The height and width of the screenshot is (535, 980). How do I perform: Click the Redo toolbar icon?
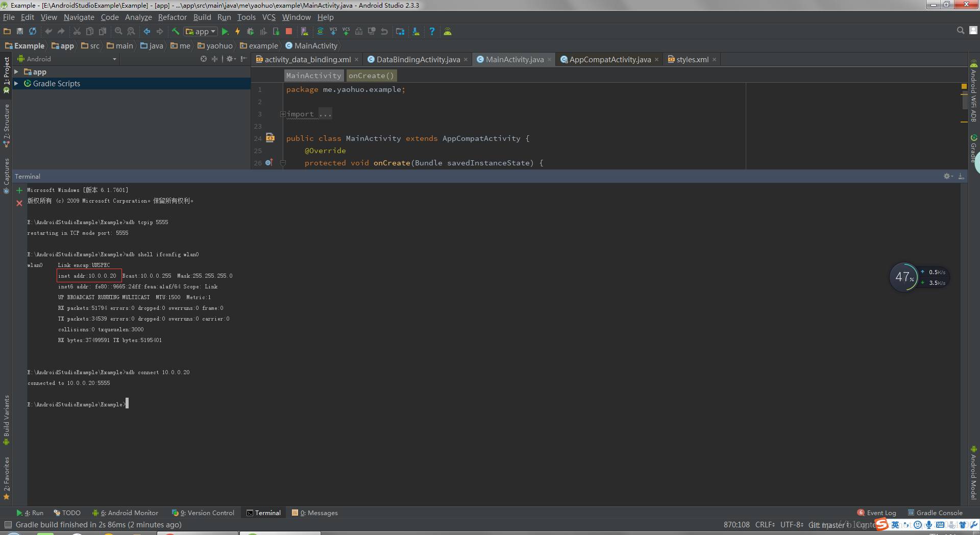pyautogui.click(x=61, y=32)
